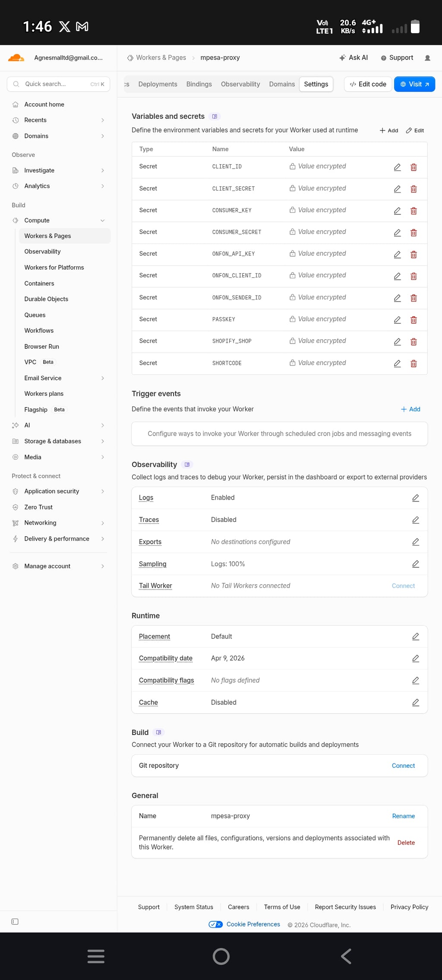
Task: Open Variables and secrets documentation icon
Action: pyautogui.click(x=215, y=117)
